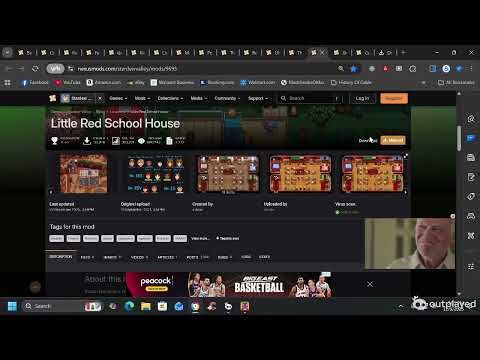
Task: Open the eBay bookmark
Action: click(136, 82)
